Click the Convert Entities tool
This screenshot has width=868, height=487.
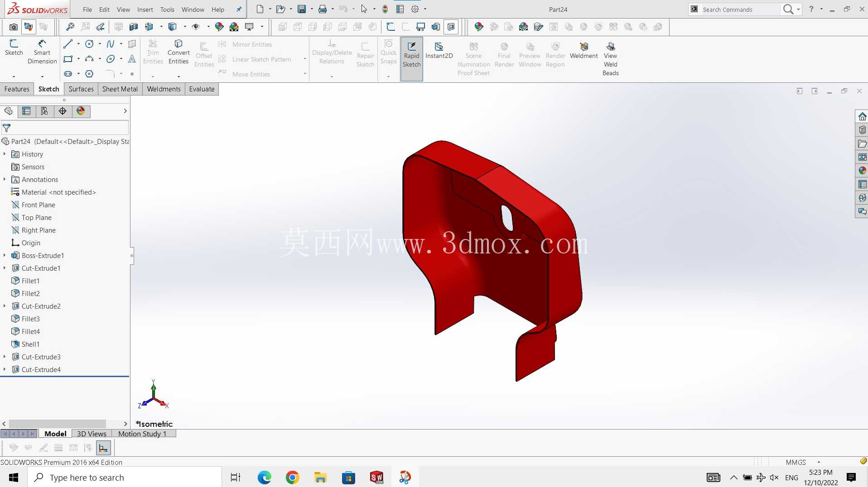coord(178,52)
